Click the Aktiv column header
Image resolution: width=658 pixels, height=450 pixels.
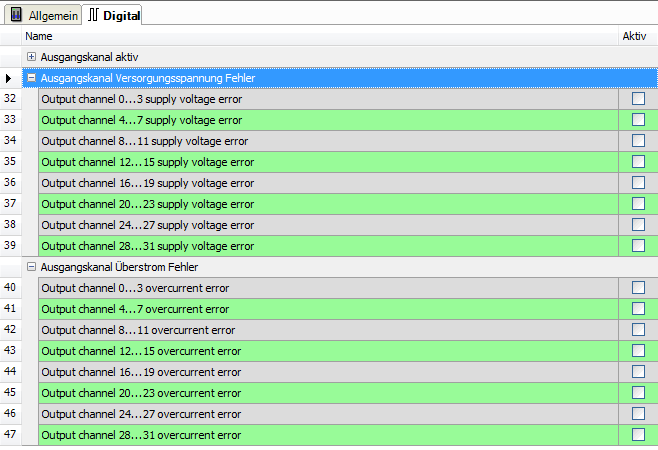(x=638, y=36)
